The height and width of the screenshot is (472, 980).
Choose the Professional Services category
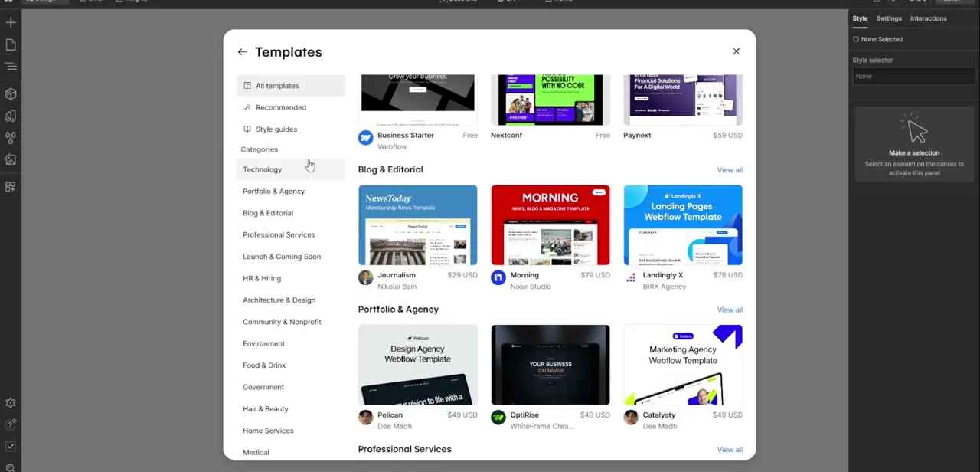[291, 235]
